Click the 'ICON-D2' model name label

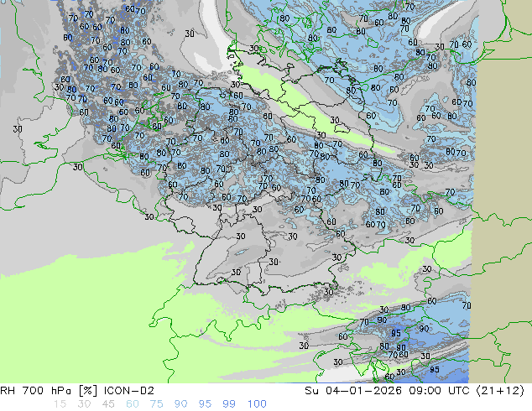pos(129,391)
